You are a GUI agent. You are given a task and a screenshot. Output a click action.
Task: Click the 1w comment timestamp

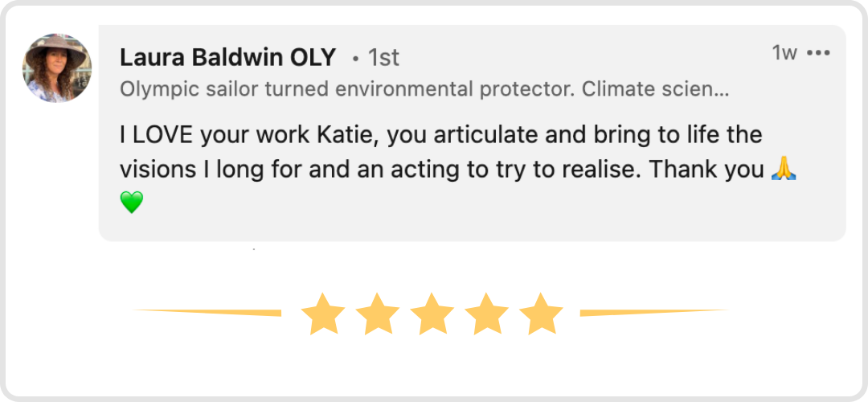(x=784, y=53)
